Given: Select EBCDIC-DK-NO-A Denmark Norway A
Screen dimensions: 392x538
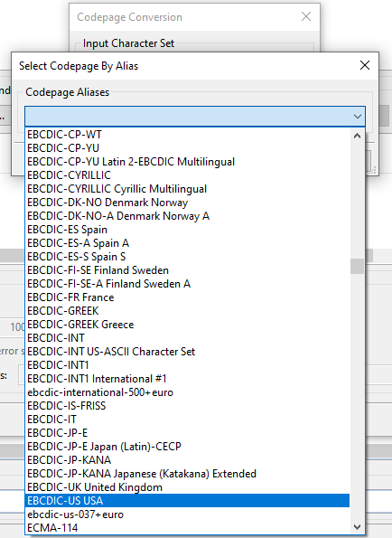Looking at the screenshot, I should click(x=188, y=216).
